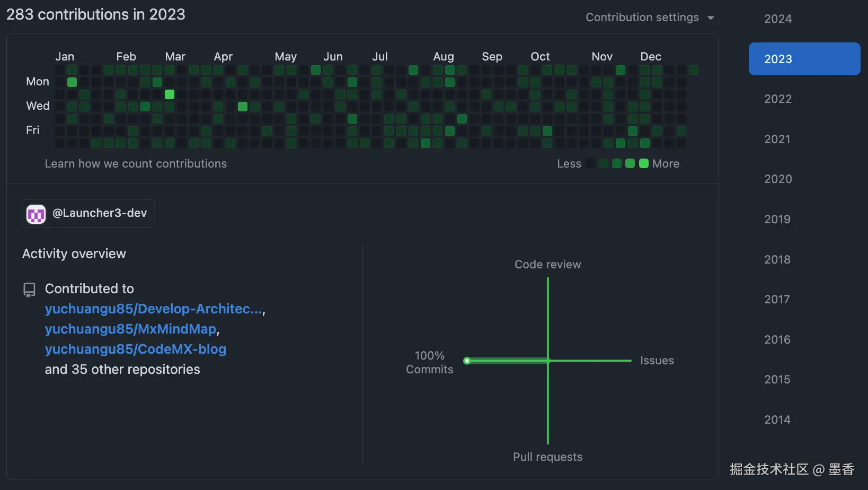
Task: Select the 2023 year tab
Action: 804,59
